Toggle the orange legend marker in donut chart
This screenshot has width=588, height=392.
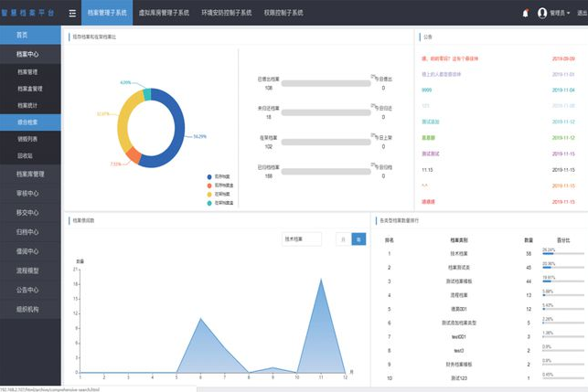209,185
